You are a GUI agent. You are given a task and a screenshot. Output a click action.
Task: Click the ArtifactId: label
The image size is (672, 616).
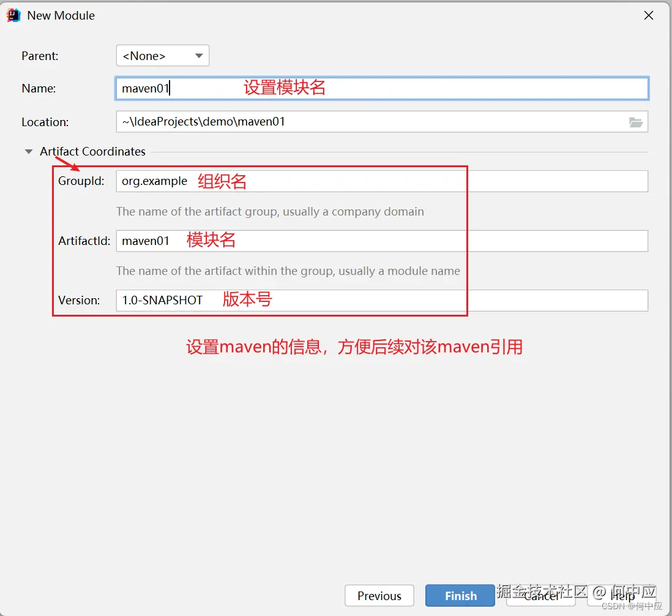point(84,241)
